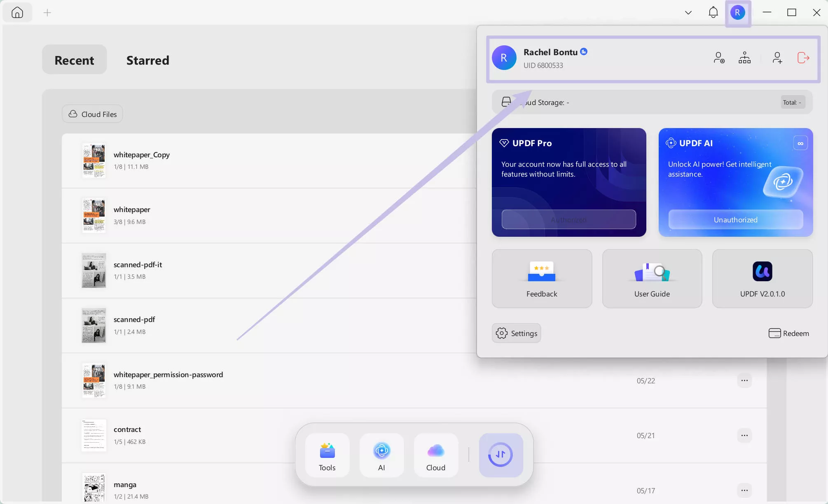
Task: Open Tools in the bottom dock
Action: [x=327, y=455]
